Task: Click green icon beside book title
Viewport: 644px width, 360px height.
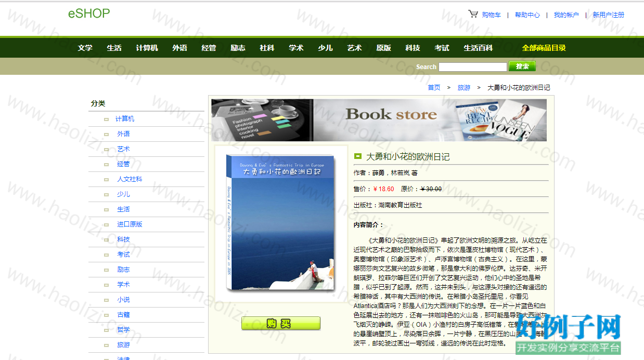Action: point(358,156)
